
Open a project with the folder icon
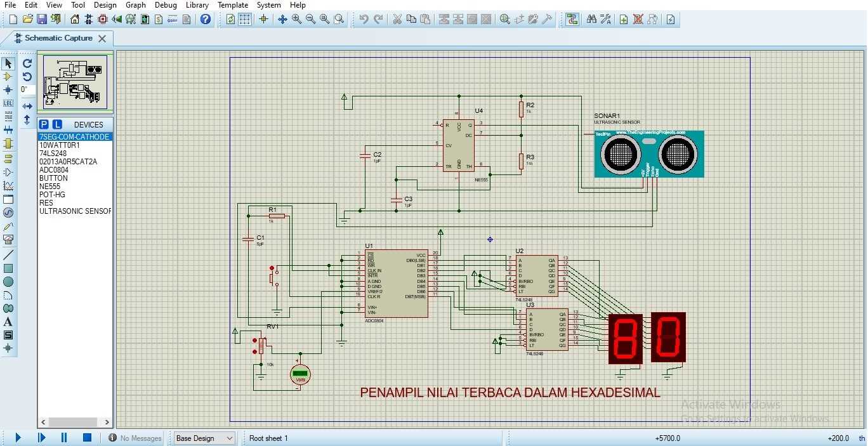27,19
